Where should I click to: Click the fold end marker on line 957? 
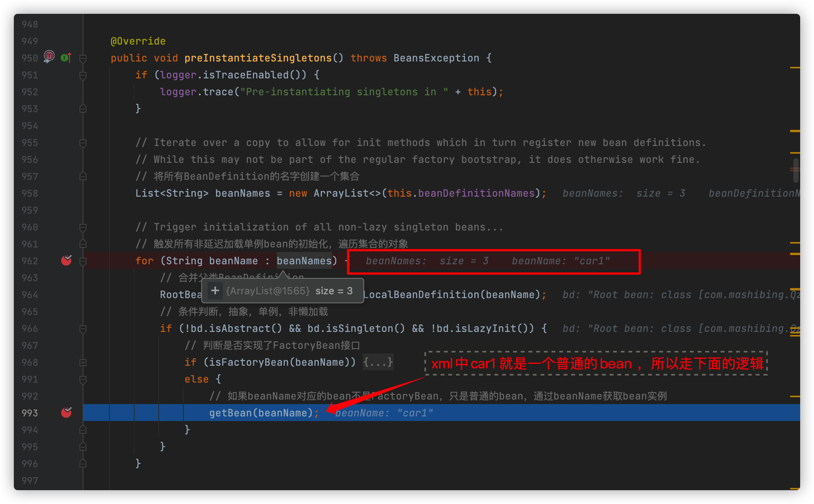(83, 176)
